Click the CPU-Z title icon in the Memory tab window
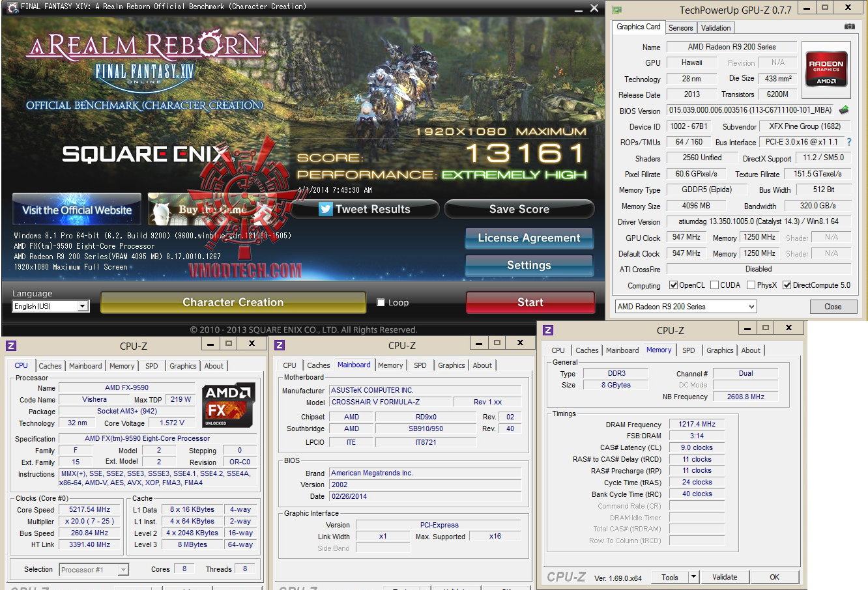Screen dimensions: 868x590 (548, 330)
